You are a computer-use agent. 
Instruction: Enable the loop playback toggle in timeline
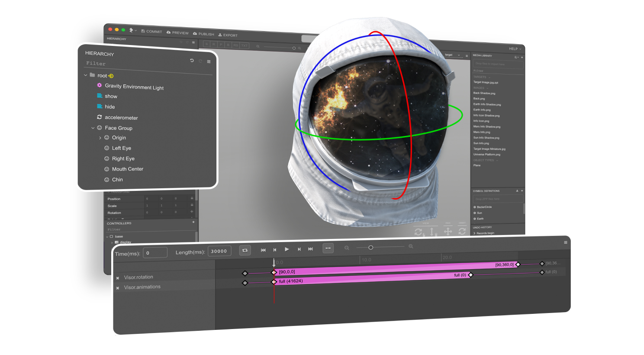point(245,249)
